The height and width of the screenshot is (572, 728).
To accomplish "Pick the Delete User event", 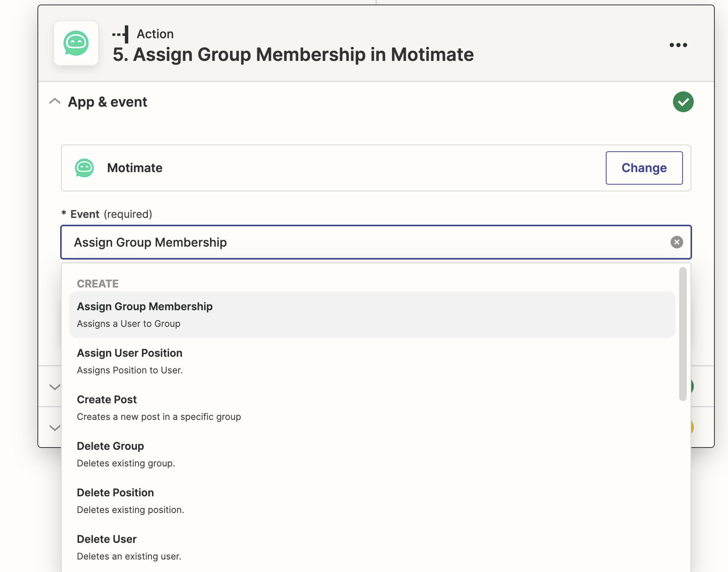I will (x=372, y=547).
